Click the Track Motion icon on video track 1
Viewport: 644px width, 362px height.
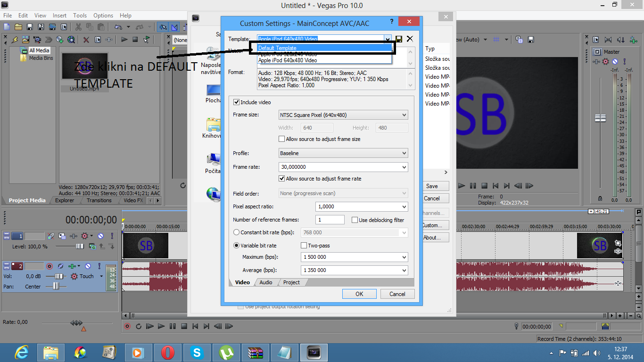62,236
